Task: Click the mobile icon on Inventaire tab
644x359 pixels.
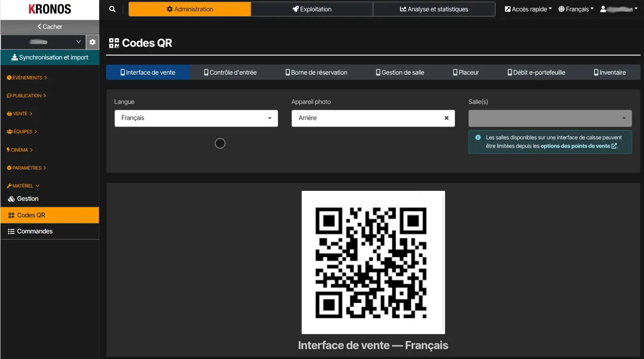Action: pos(596,72)
